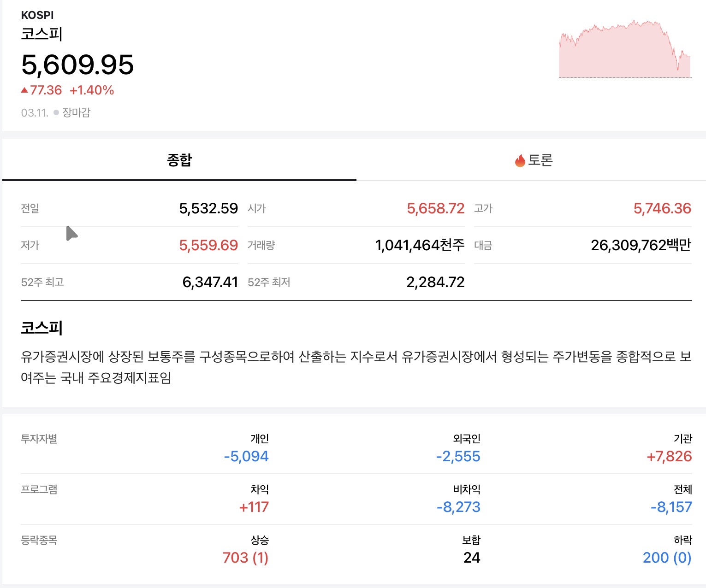Click the 기관 net value +7,826
The image size is (706, 588).
click(x=669, y=456)
